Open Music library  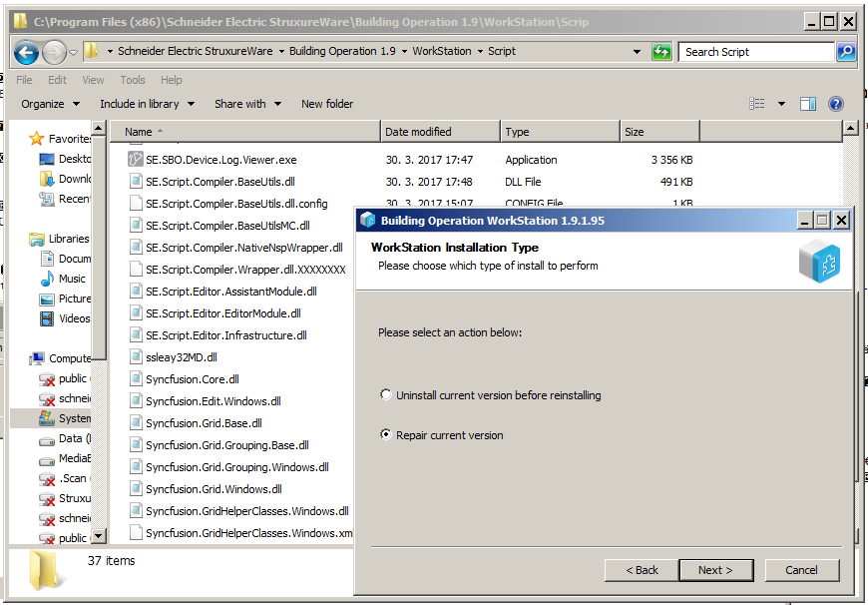[x=63, y=279]
